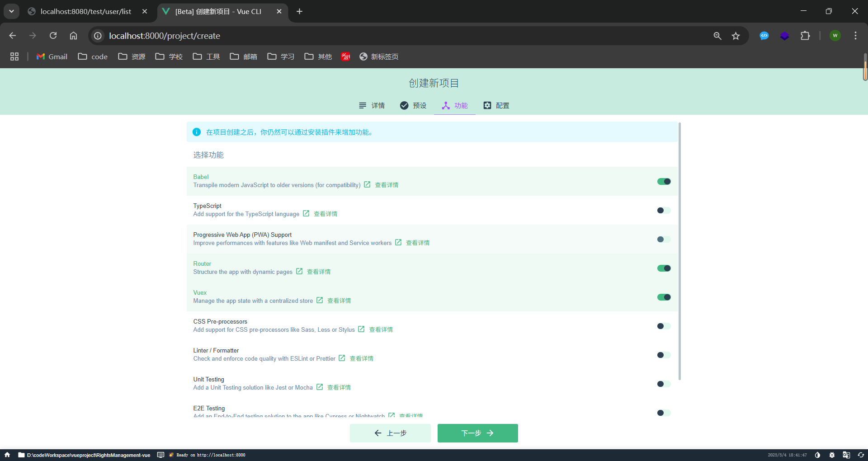Enable E2E Testing toggle

pos(664,413)
